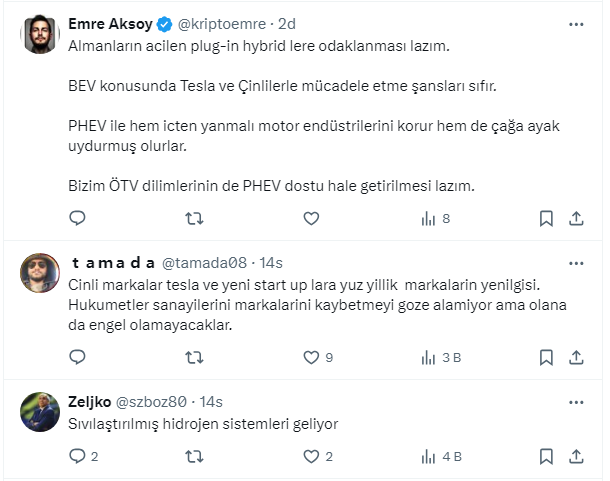The height and width of the screenshot is (481, 610).
Task: Open Emre Aksoy's profile name link
Action: click(x=110, y=24)
